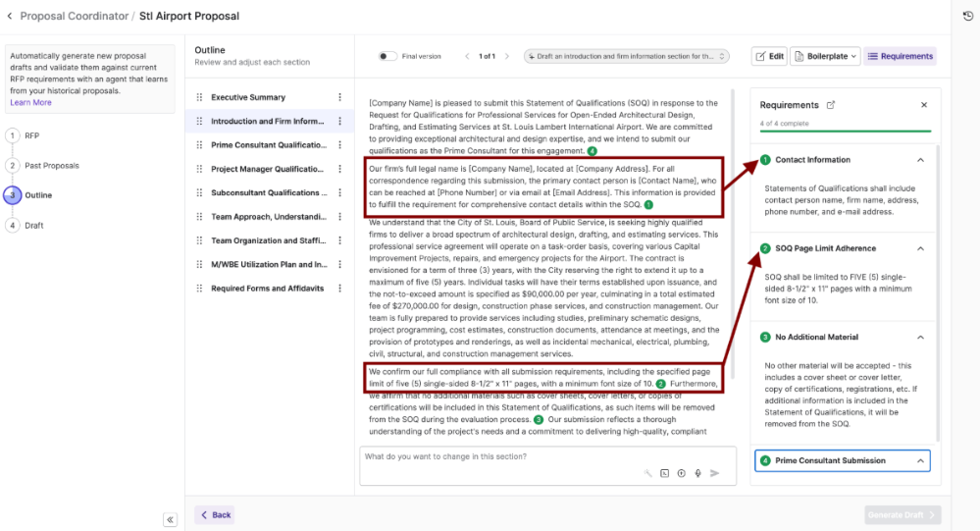Screen dimensions: 980x531
Task: Start voice input with microphone icon
Action: (x=697, y=473)
